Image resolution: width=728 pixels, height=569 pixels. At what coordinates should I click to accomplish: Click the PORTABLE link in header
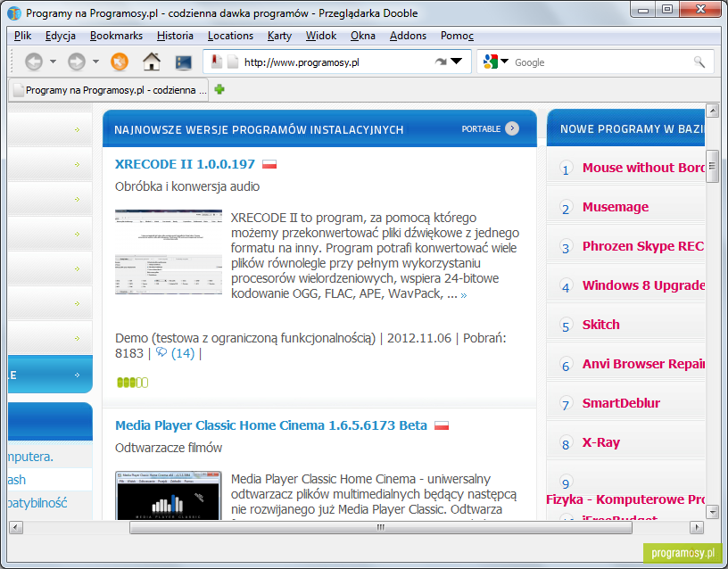[481, 129]
